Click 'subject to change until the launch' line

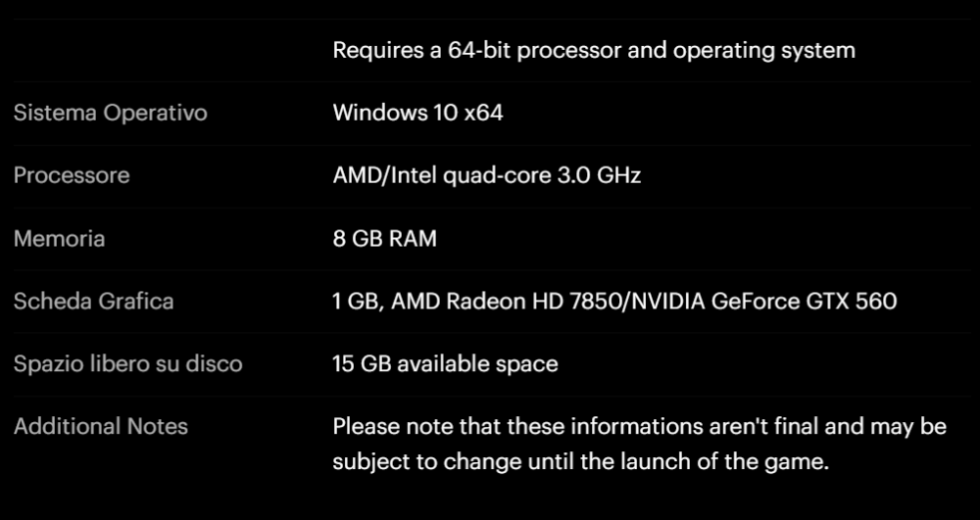coord(580,462)
